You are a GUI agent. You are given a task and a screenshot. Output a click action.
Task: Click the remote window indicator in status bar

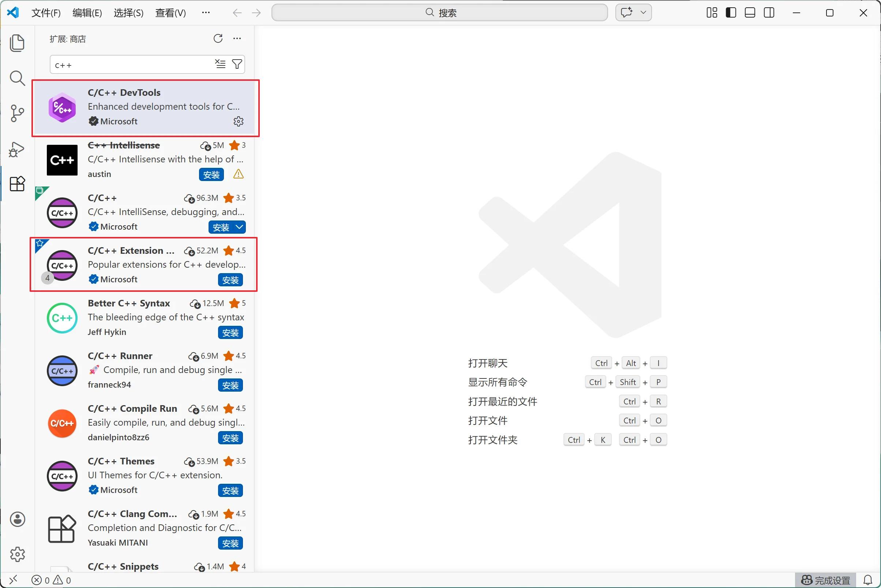(x=13, y=580)
